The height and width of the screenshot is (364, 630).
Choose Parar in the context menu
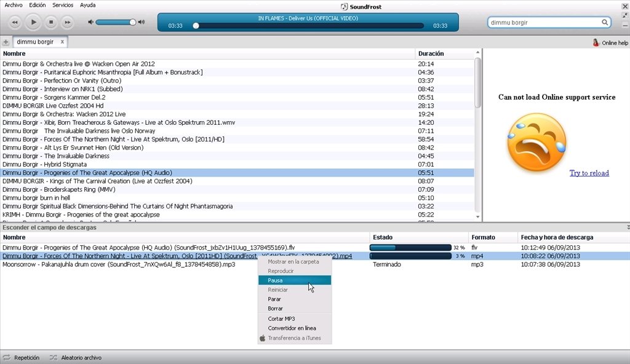click(295, 299)
